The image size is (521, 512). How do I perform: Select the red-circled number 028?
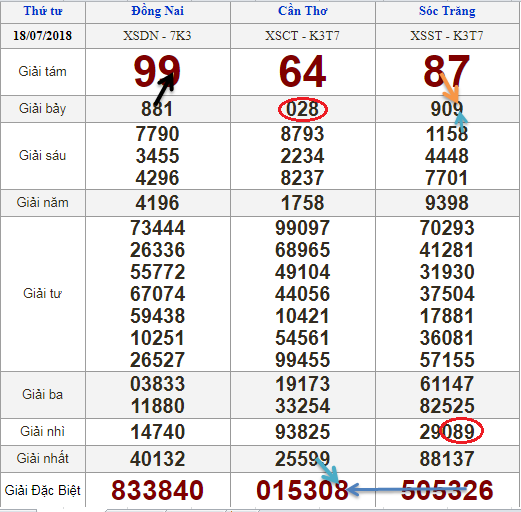[x=303, y=109]
